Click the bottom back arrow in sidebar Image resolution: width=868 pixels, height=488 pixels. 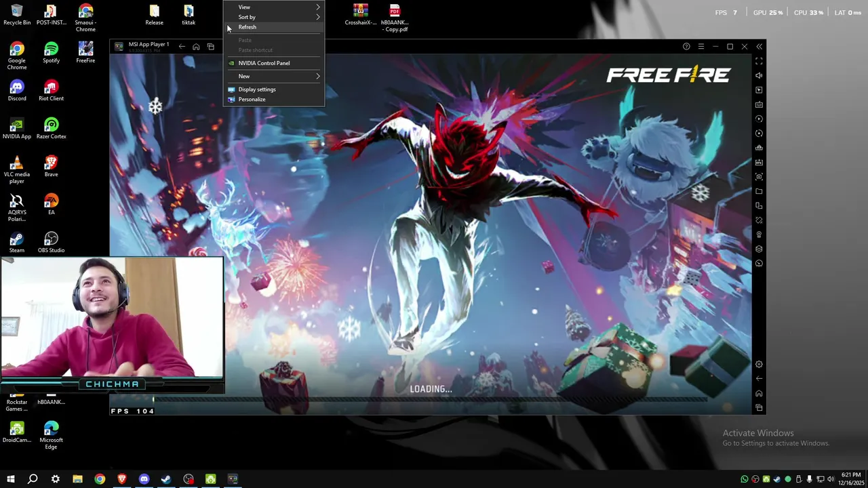point(759,379)
